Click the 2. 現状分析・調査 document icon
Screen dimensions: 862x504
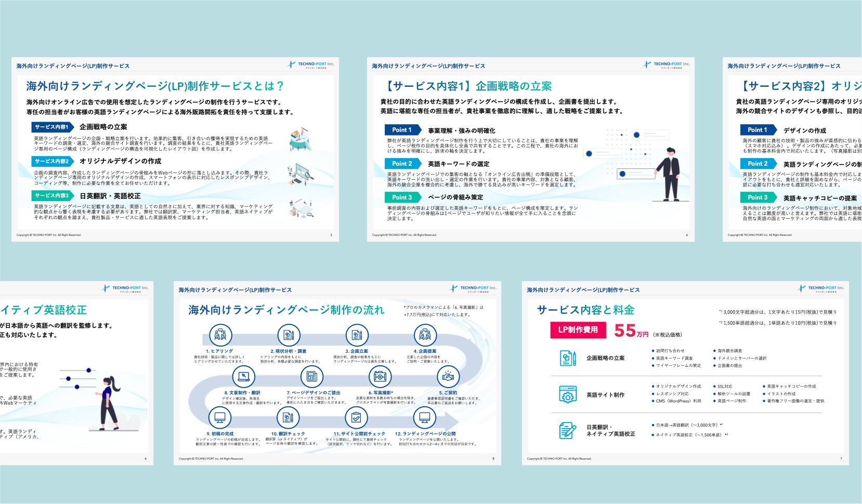click(289, 335)
